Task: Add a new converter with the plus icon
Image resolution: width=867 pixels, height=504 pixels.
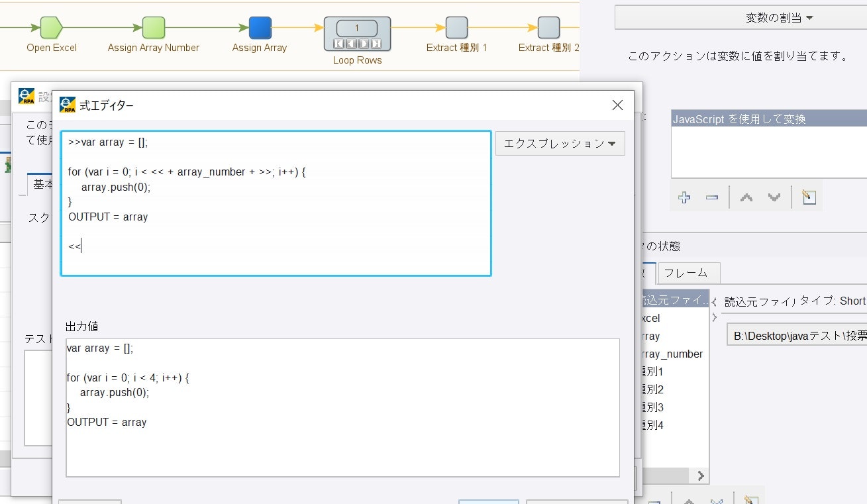Action: click(x=684, y=197)
